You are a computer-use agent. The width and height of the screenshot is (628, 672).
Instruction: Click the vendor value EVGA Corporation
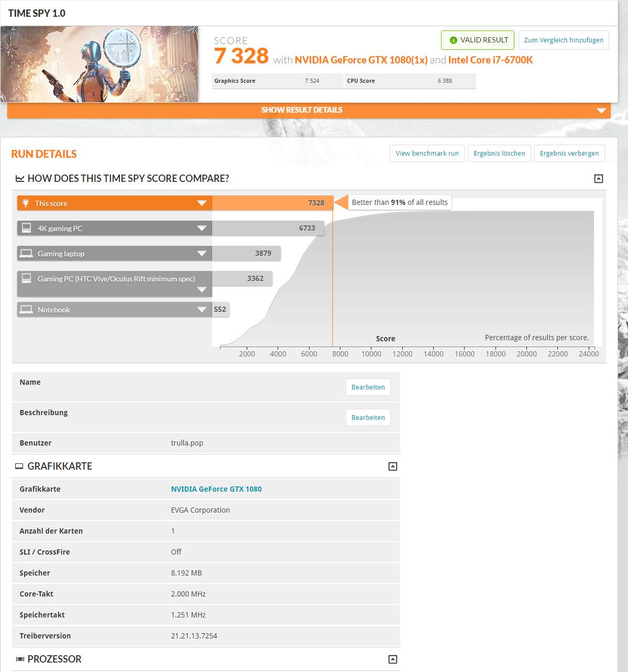tap(200, 510)
